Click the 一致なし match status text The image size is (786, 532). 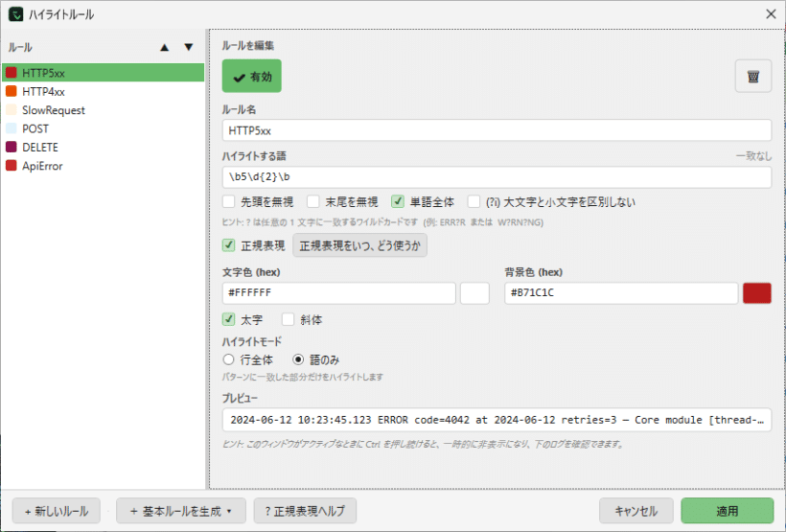(753, 156)
